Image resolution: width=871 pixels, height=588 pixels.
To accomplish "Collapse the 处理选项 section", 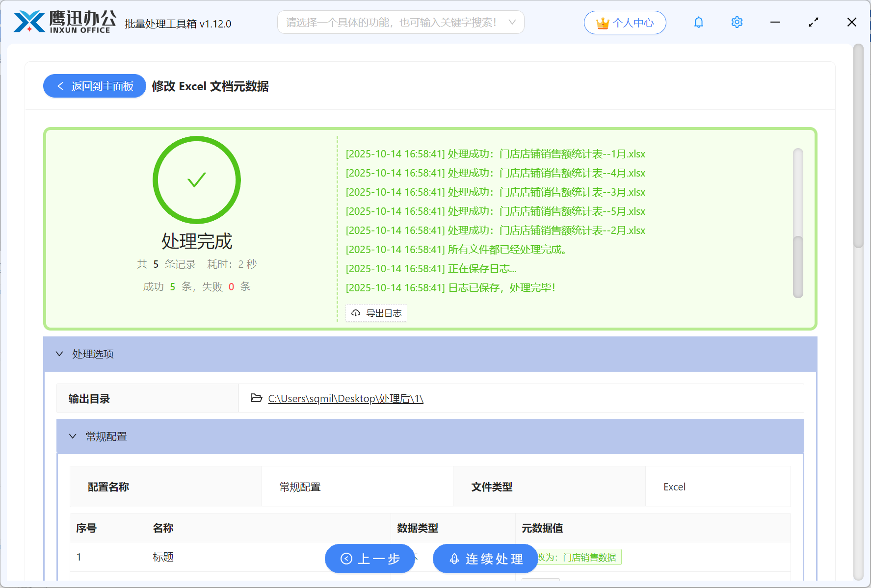I will [60, 354].
